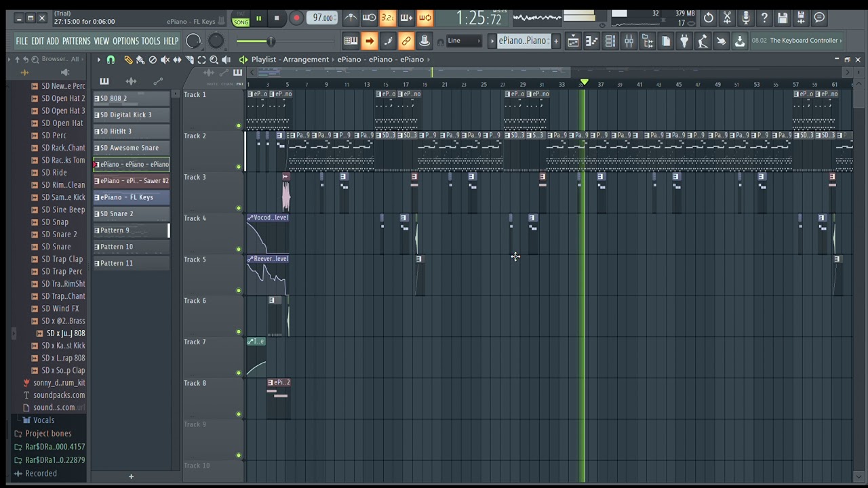
Task: Open the Piano roll view icon
Action: (x=591, y=41)
